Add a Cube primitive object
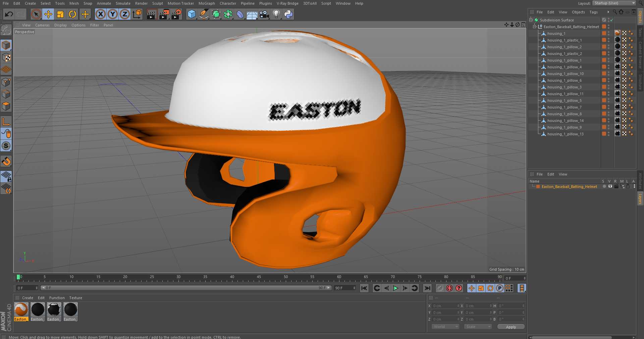Image resolution: width=644 pixels, height=339 pixels. pyautogui.click(x=192, y=14)
